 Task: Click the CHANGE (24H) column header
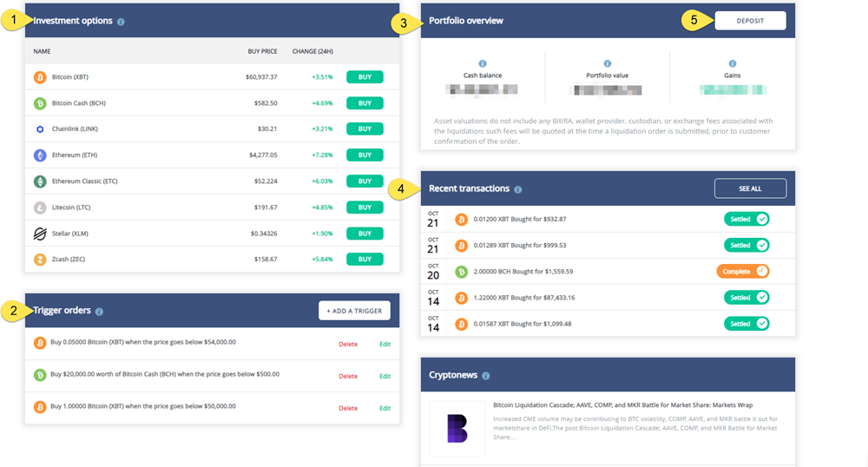point(312,51)
